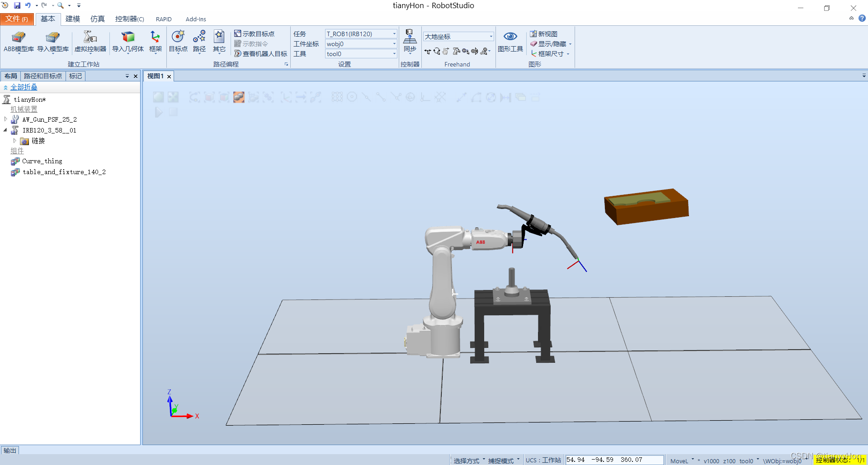868x465 pixels.
Task: Click MoveL instruction in status bar
Action: point(679,461)
